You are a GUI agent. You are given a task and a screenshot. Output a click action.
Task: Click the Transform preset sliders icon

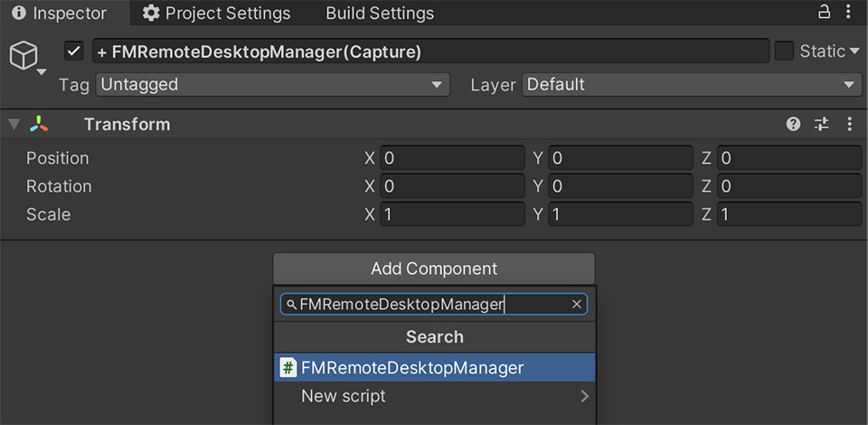point(821,124)
